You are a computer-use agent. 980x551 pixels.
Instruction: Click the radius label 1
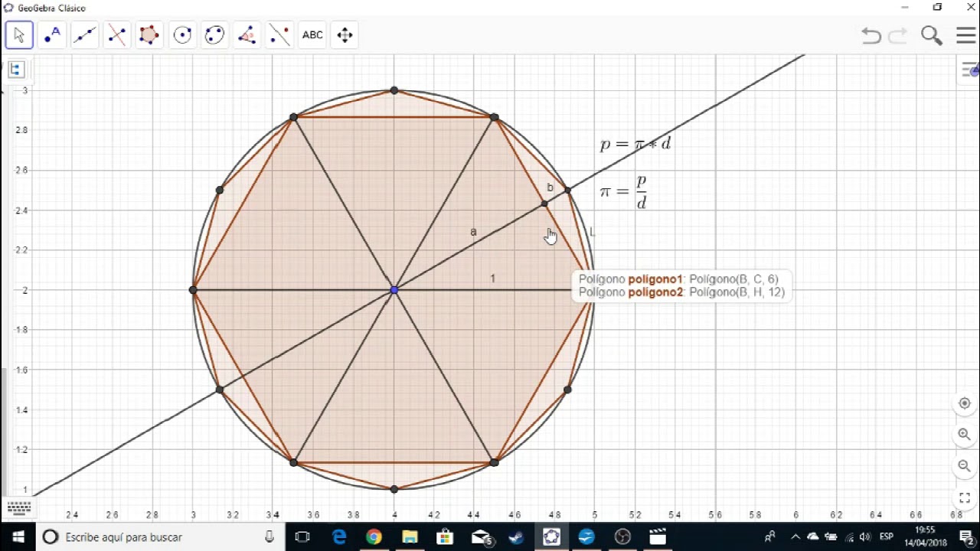(492, 279)
